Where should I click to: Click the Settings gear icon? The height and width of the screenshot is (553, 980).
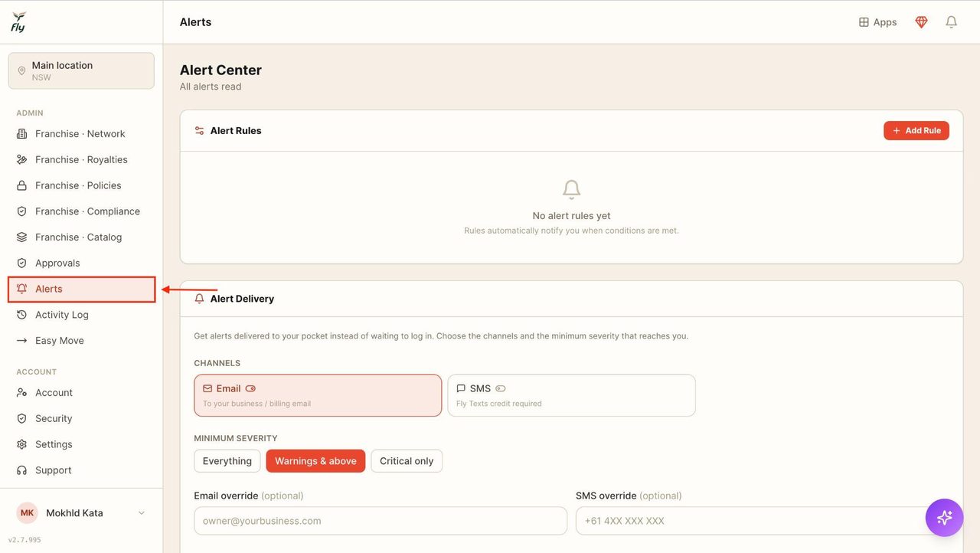[x=21, y=444]
